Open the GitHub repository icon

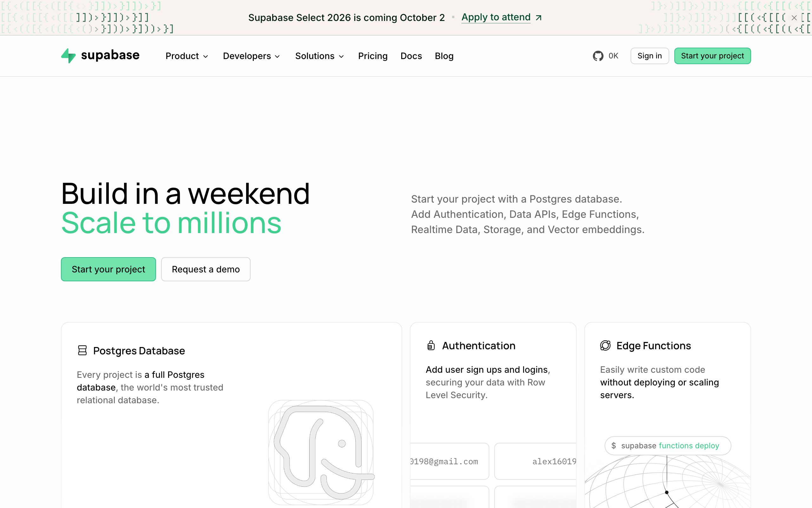598,56
